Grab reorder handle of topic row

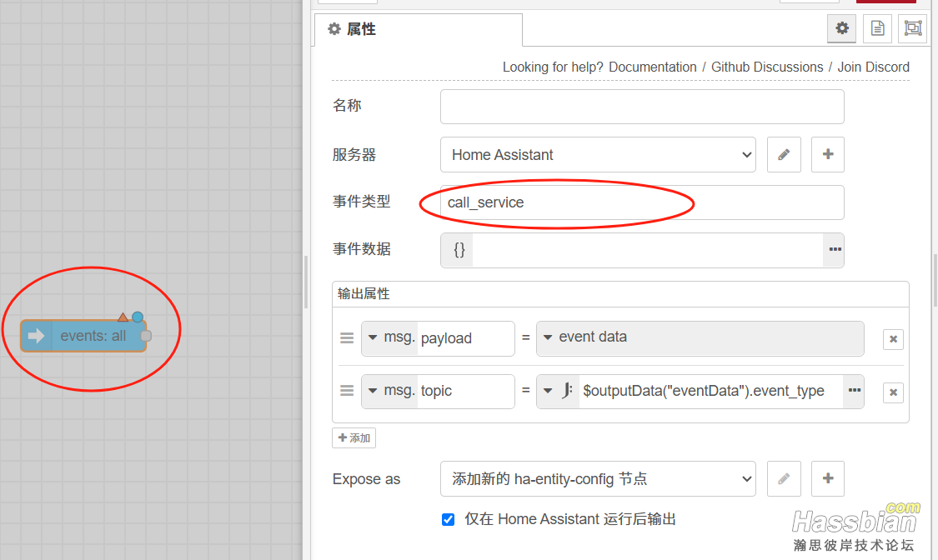point(347,391)
